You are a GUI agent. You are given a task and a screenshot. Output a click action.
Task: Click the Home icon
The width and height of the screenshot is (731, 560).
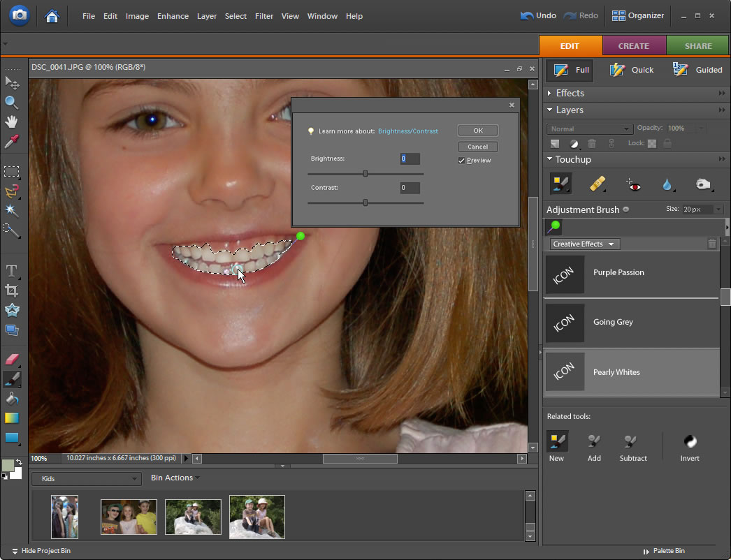[x=52, y=16]
